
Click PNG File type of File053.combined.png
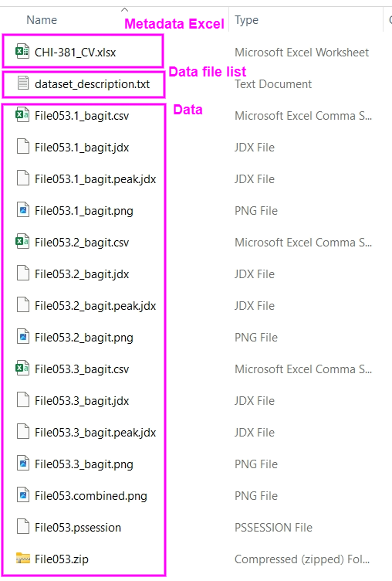[x=256, y=496]
